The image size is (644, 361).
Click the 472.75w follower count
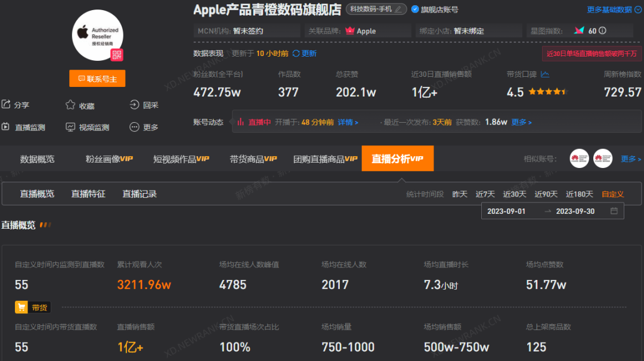[x=217, y=92]
